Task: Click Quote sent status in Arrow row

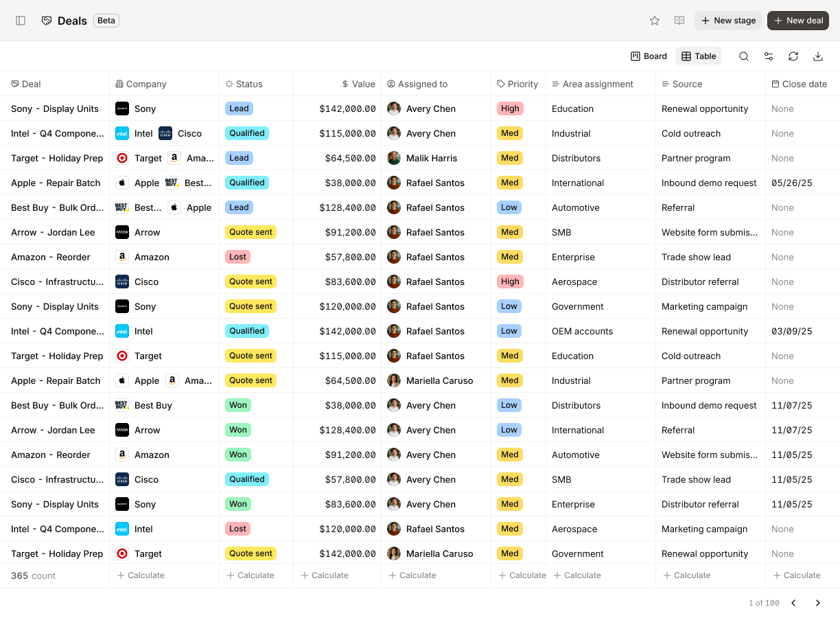Action: click(251, 232)
